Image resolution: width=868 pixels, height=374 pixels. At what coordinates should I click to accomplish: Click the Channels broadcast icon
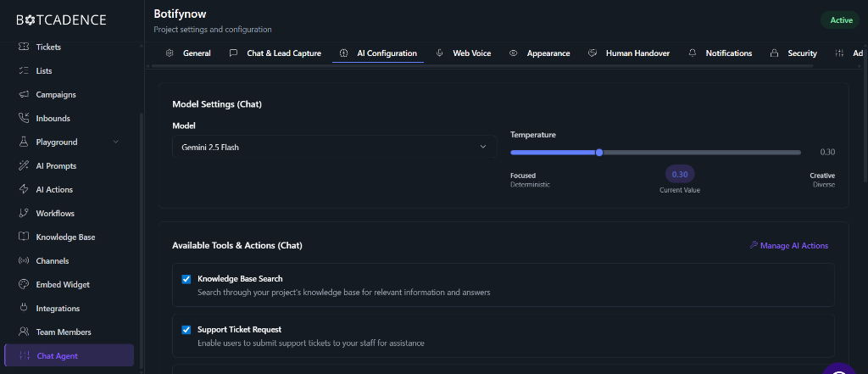[x=23, y=261]
